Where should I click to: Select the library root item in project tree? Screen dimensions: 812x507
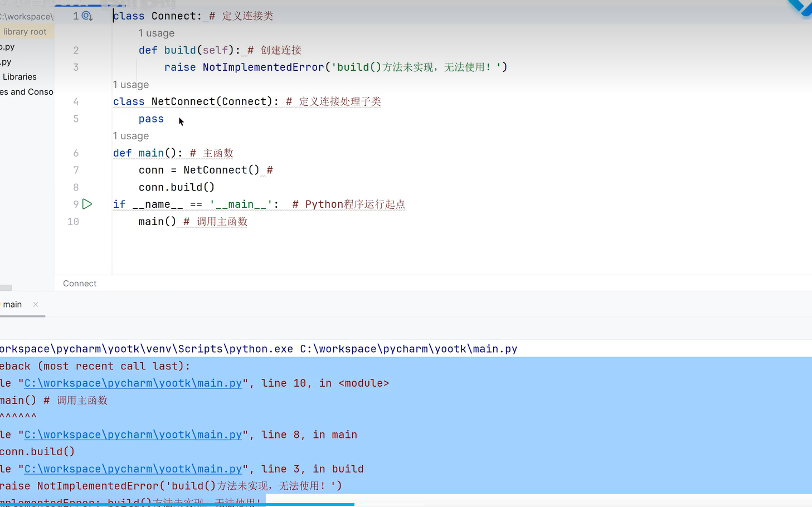click(x=25, y=32)
